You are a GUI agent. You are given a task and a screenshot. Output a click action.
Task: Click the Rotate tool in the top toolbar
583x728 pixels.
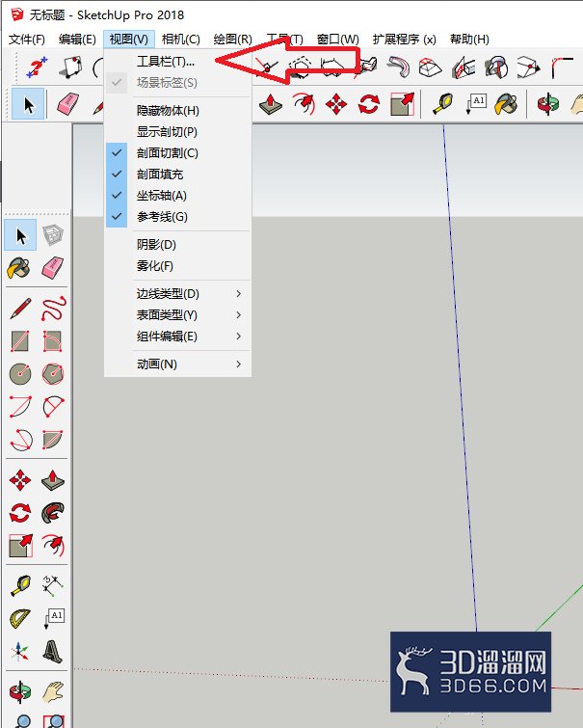click(x=368, y=104)
